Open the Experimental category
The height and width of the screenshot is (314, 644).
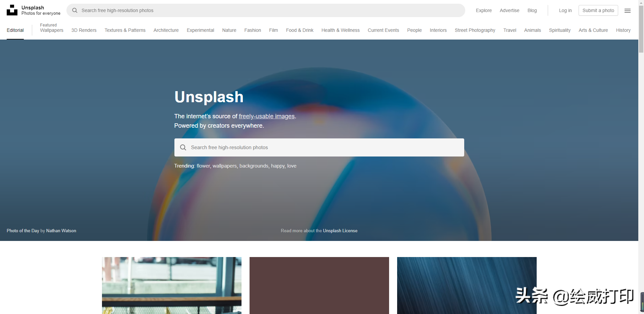200,30
